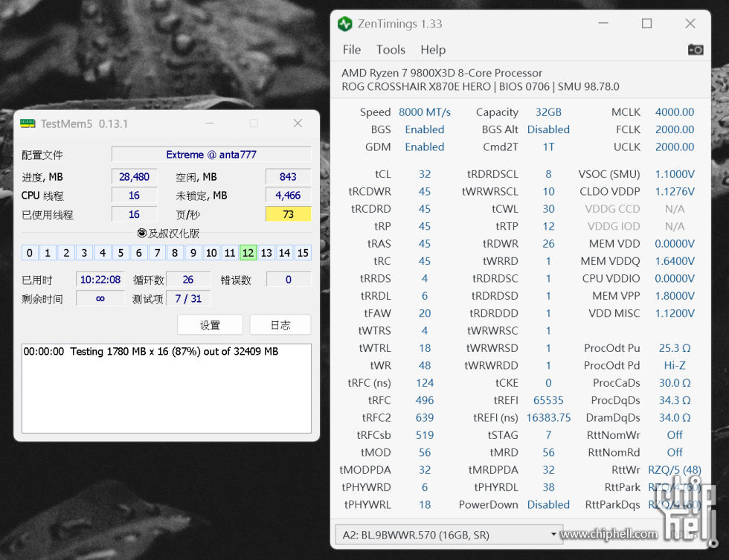Open the Help menu in ZenTimings
This screenshot has width=729, height=560.
click(x=433, y=50)
